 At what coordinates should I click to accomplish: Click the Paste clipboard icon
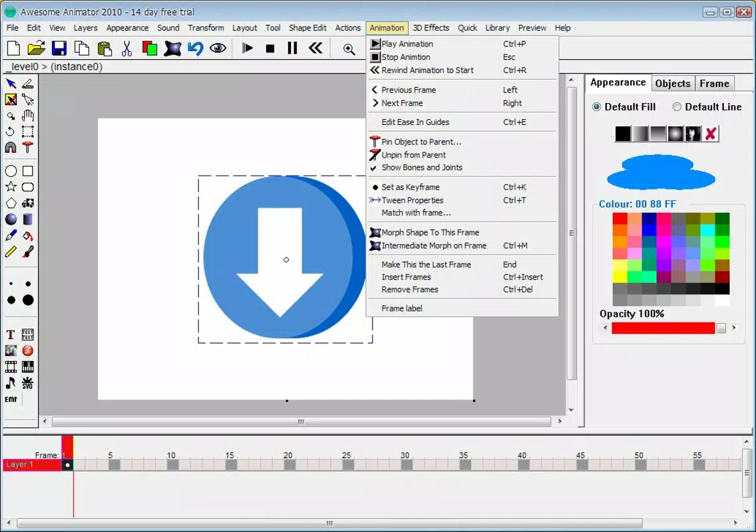104,48
